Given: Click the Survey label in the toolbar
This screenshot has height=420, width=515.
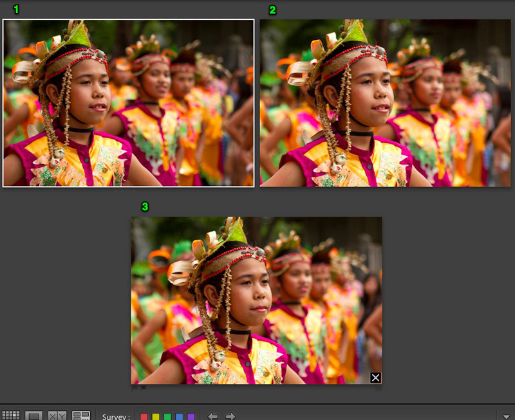Looking at the screenshot, I should (116, 416).
